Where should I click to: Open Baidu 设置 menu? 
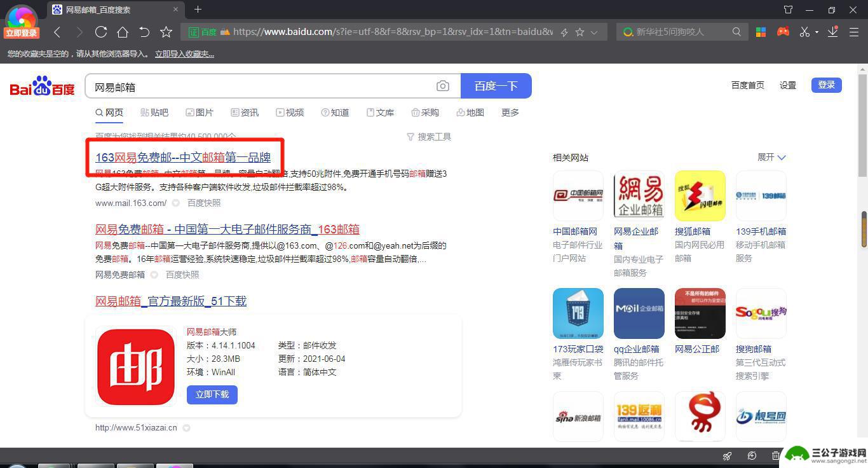pos(788,85)
